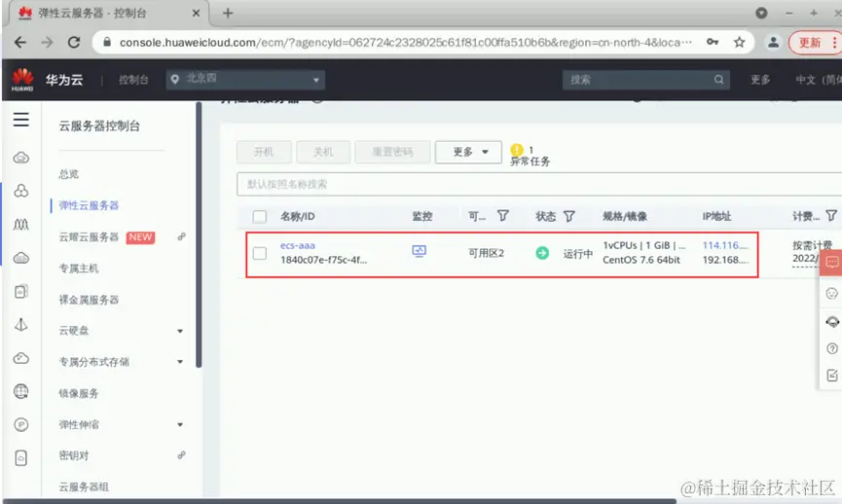Open the red chat feedback icon on right edge
842x504 pixels.
[832, 262]
